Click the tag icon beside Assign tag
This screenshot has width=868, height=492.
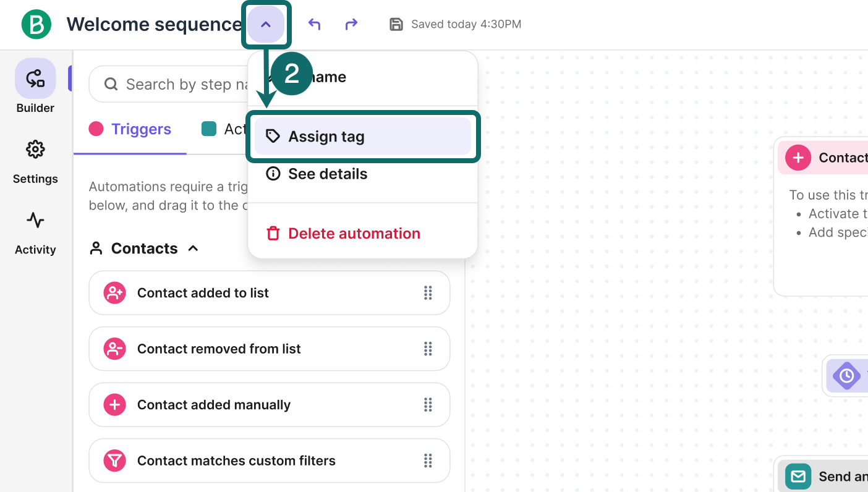pyautogui.click(x=273, y=136)
